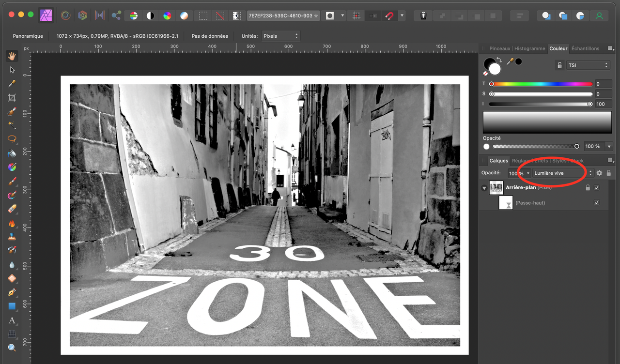Switch to the Histogramme tab
The image size is (620, 364).
(x=529, y=48)
